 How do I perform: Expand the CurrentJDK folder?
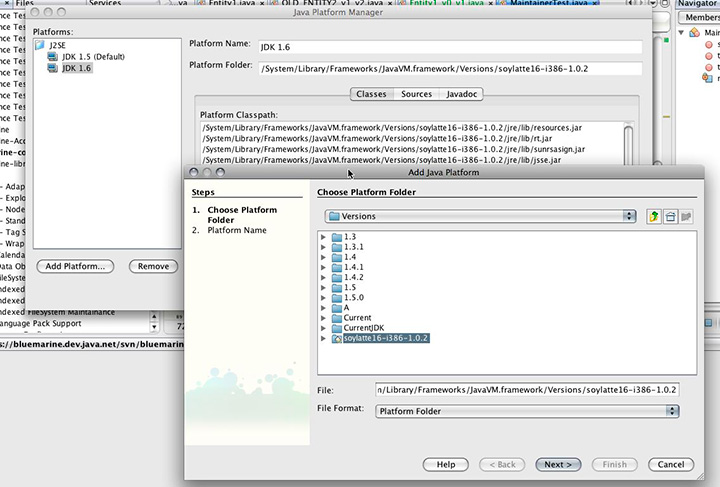(x=323, y=328)
